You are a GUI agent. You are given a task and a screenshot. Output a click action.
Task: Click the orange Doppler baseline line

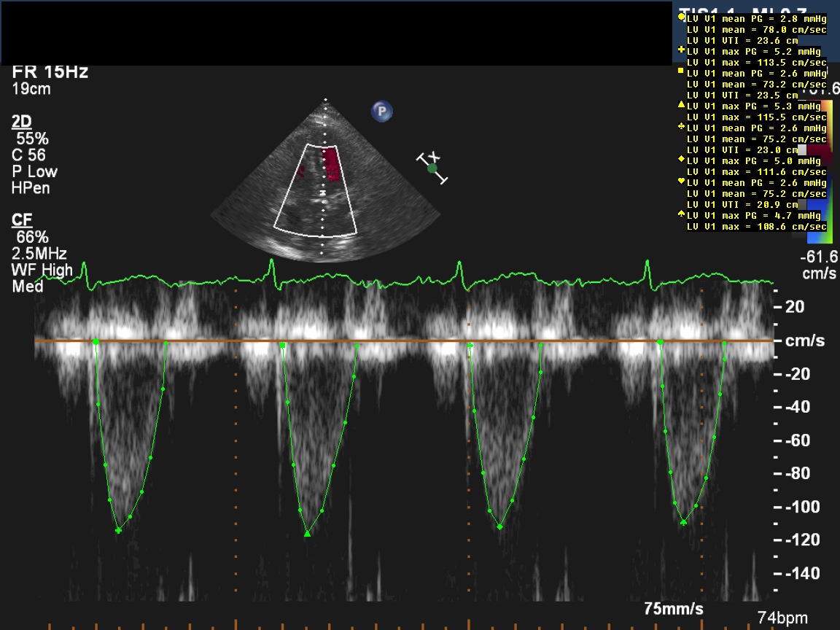point(408,341)
